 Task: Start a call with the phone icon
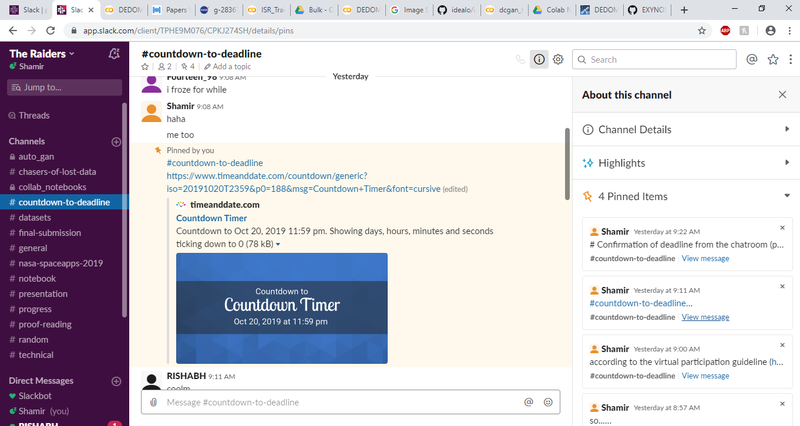point(520,59)
